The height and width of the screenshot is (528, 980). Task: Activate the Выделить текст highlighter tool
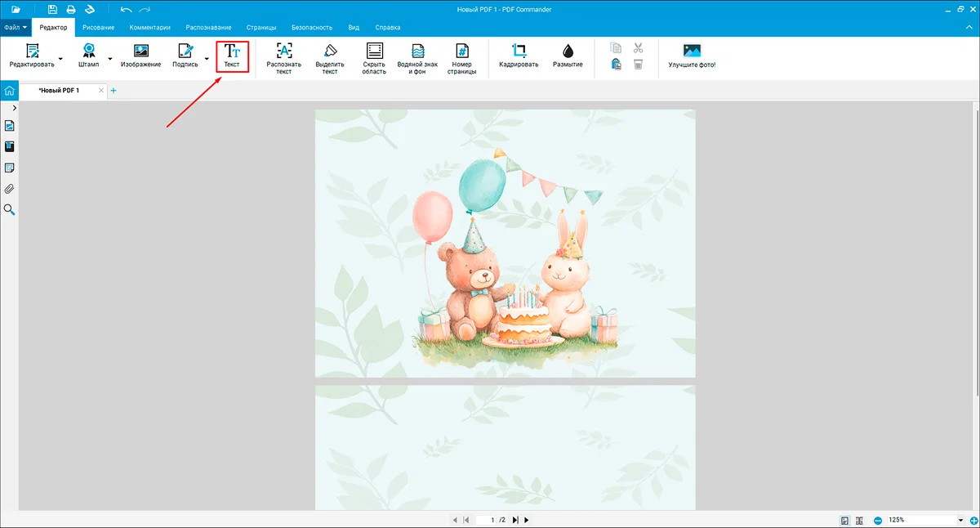[330, 58]
